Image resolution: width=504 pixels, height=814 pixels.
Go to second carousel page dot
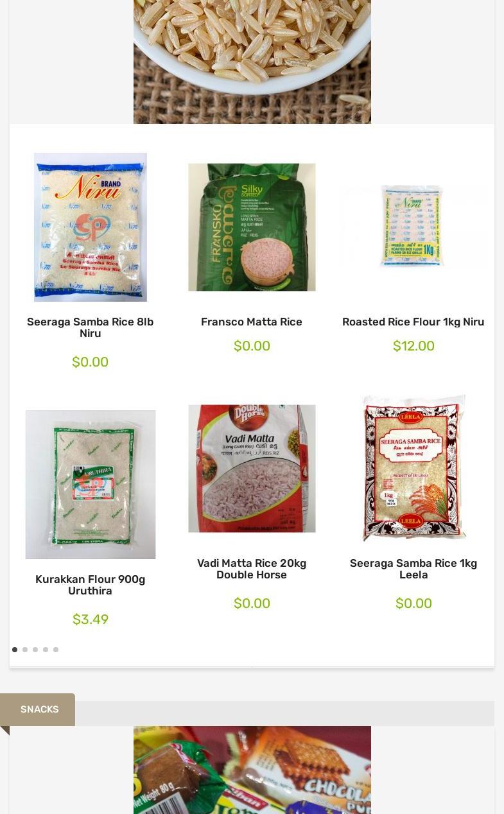[x=25, y=650]
